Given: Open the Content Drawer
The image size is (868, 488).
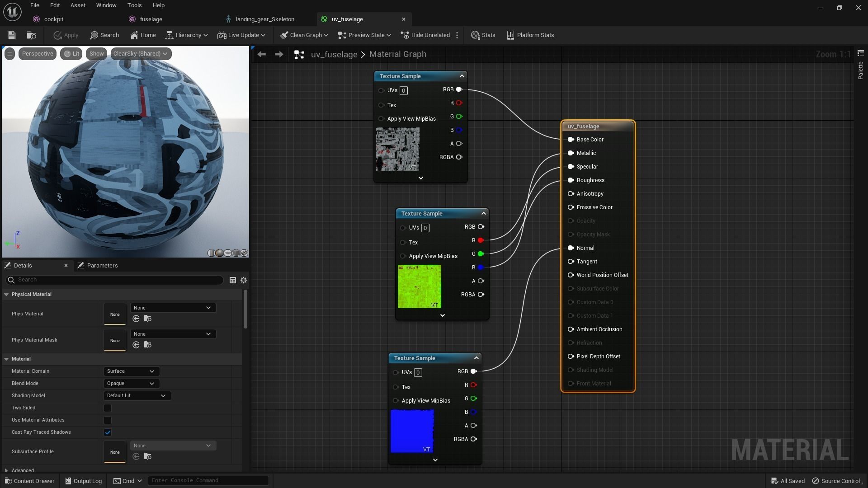Looking at the screenshot, I should click(x=30, y=481).
